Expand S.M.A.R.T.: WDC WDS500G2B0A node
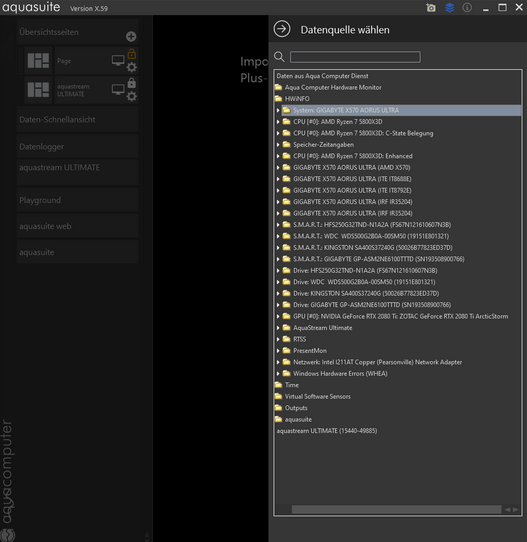The image size is (527, 542). (278, 236)
